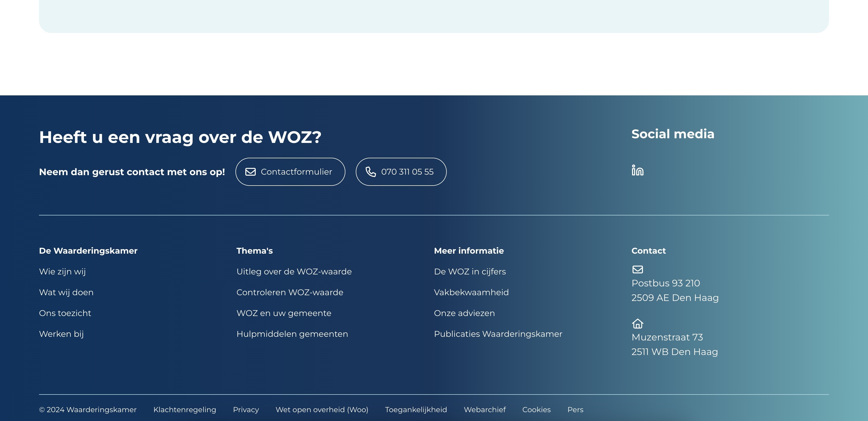Image resolution: width=868 pixels, height=421 pixels.
Task: Open the Wie zijn wij link
Action: click(x=62, y=272)
